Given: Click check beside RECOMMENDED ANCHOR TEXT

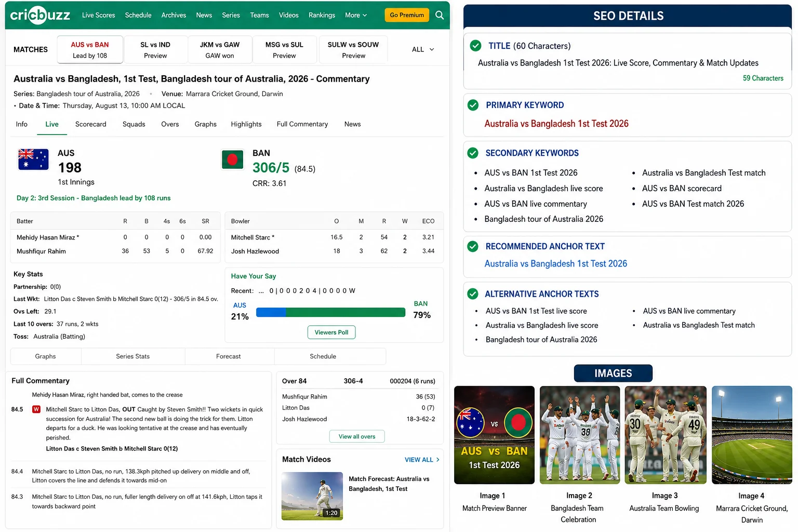Looking at the screenshot, I should pos(473,246).
